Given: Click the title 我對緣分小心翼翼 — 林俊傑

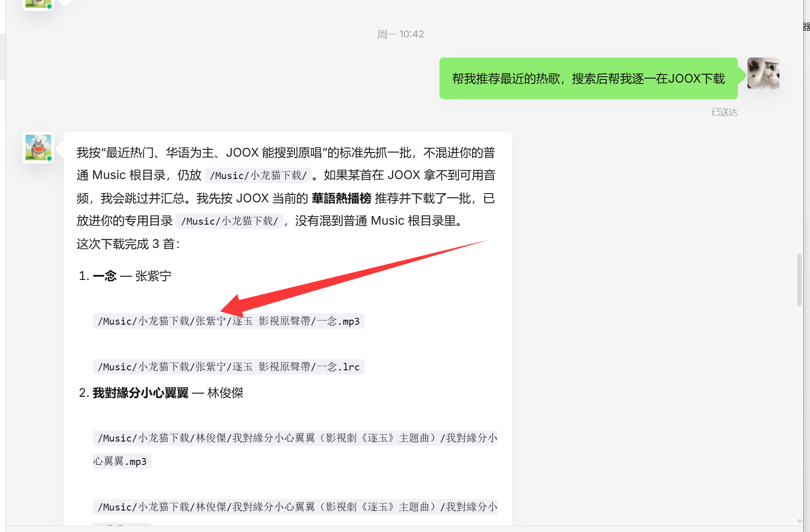Looking at the screenshot, I should [x=168, y=393].
